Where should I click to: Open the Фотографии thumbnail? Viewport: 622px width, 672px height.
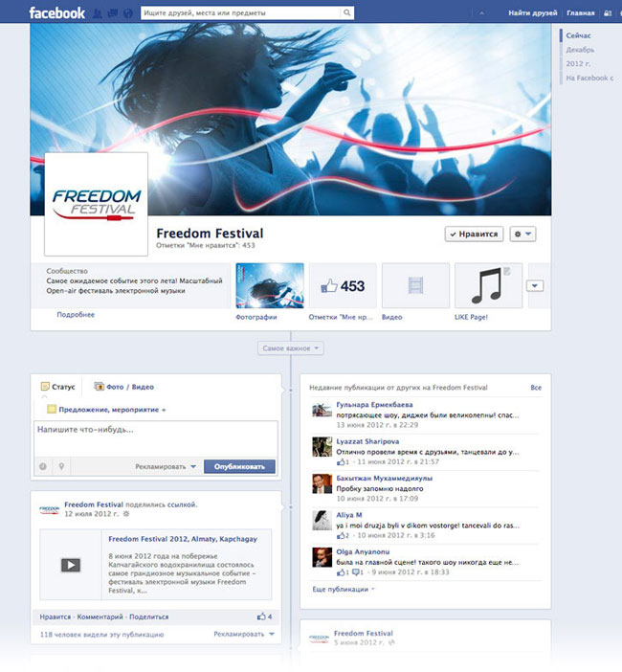coord(270,285)
